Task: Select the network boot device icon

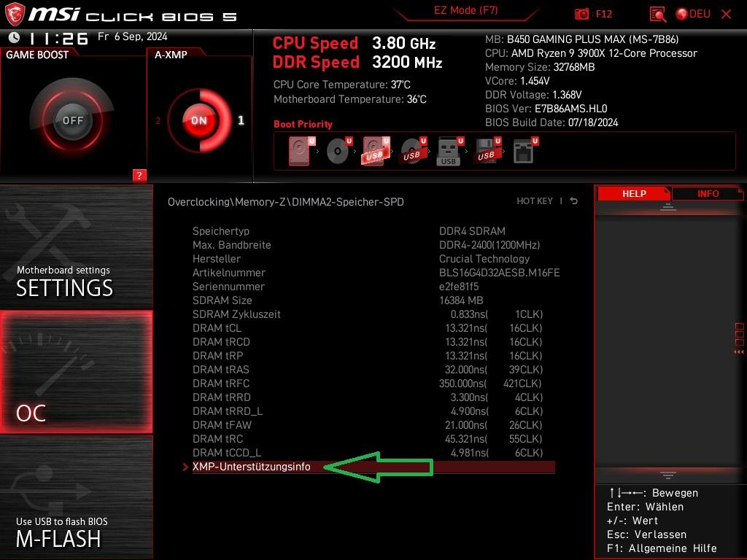Action: pos(525,152)
